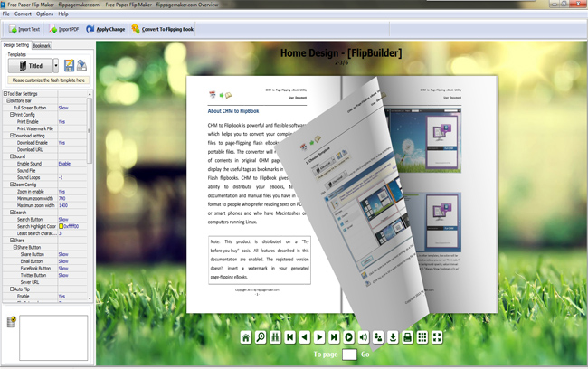Click the settings list scrollbar up arrow
The width and height of the screenshot is (588, 369).
click(90, 94)
